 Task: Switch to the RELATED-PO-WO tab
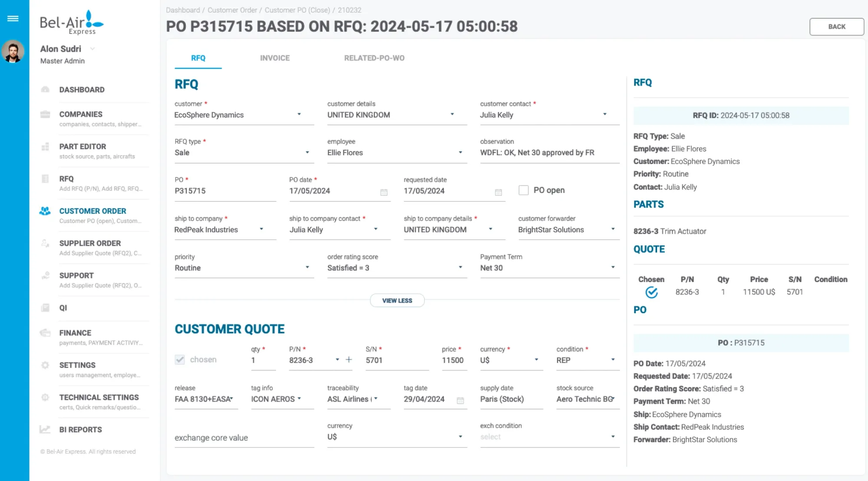click(x=374, y=58)
